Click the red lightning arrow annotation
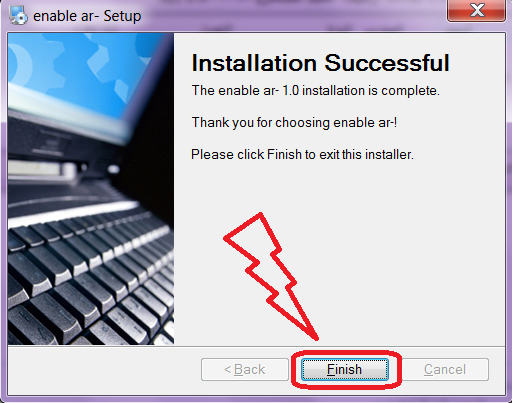 click(272, 277)
